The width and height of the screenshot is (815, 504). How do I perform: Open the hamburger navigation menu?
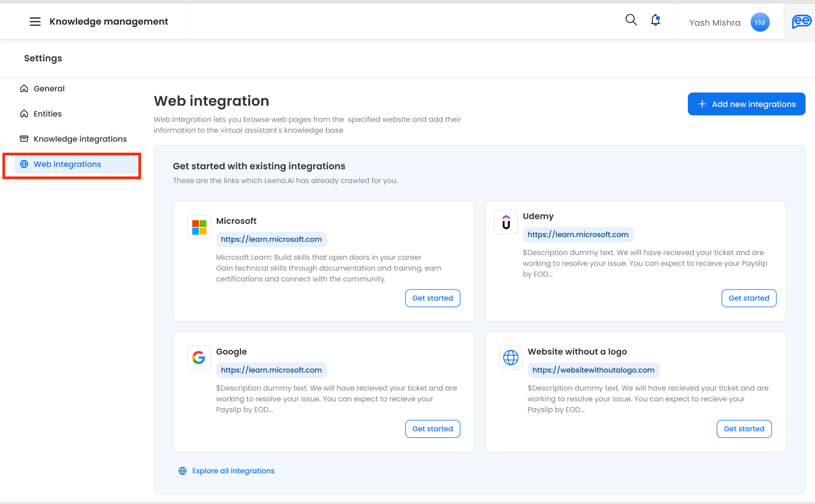[x=35, y=22]
